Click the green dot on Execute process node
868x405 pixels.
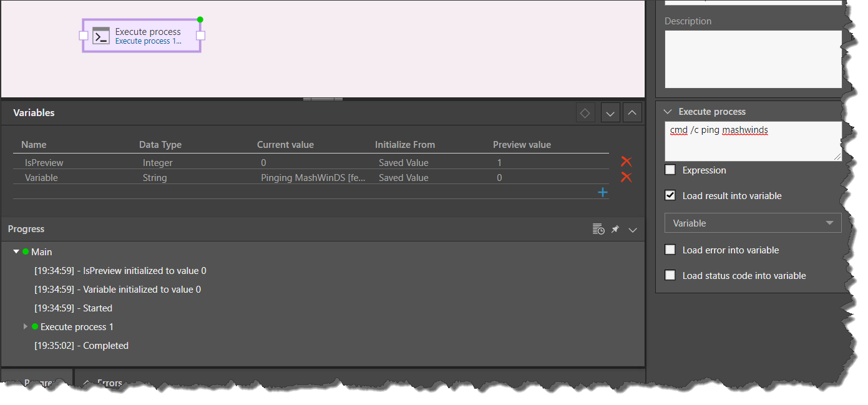200,19
